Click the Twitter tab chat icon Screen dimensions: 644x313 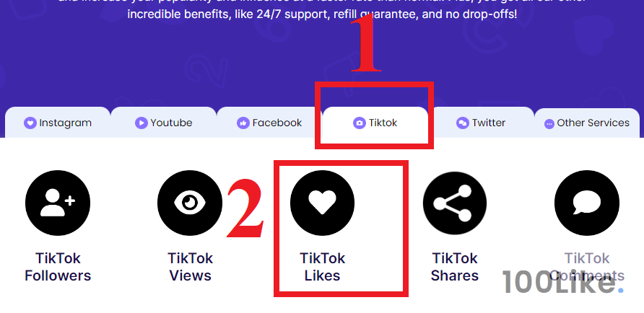click(463, 123)
